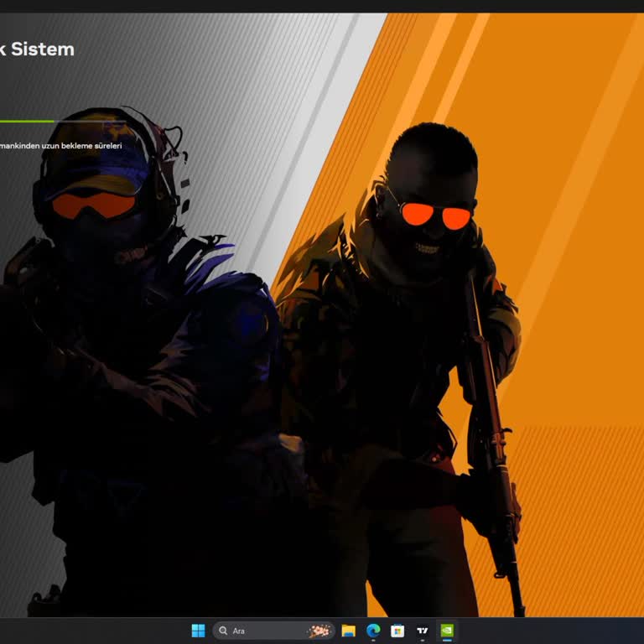644x644 pixels.
Task: Click the 'uzun bekleme süreleri' message text
Action: coord(81,145)
